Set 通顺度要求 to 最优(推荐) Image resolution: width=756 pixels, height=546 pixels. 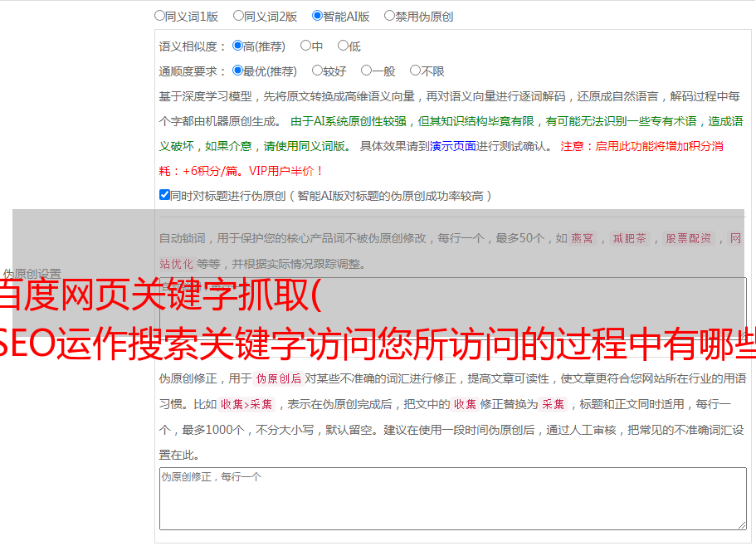pyautogui.click(x=237, y=71)
